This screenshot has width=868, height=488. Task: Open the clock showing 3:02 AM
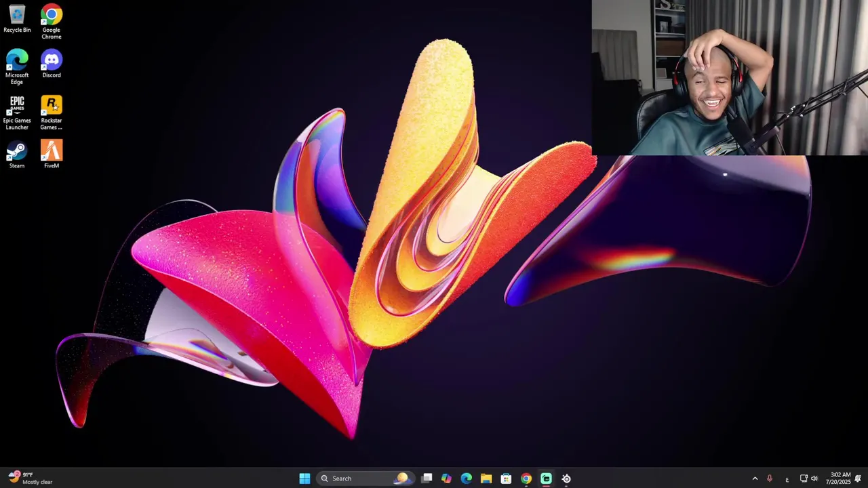pyautogui.click(x=837, y=479)
